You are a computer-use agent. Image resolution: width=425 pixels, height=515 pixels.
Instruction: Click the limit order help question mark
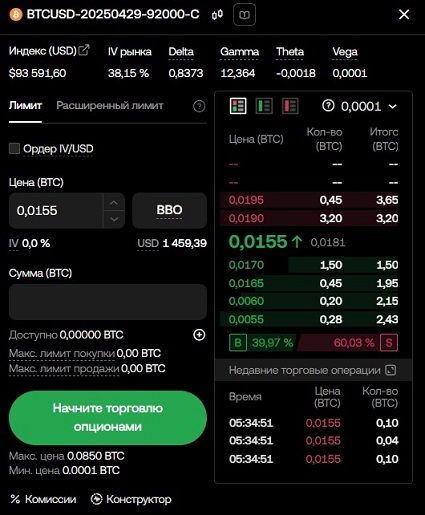pos(199,106)
